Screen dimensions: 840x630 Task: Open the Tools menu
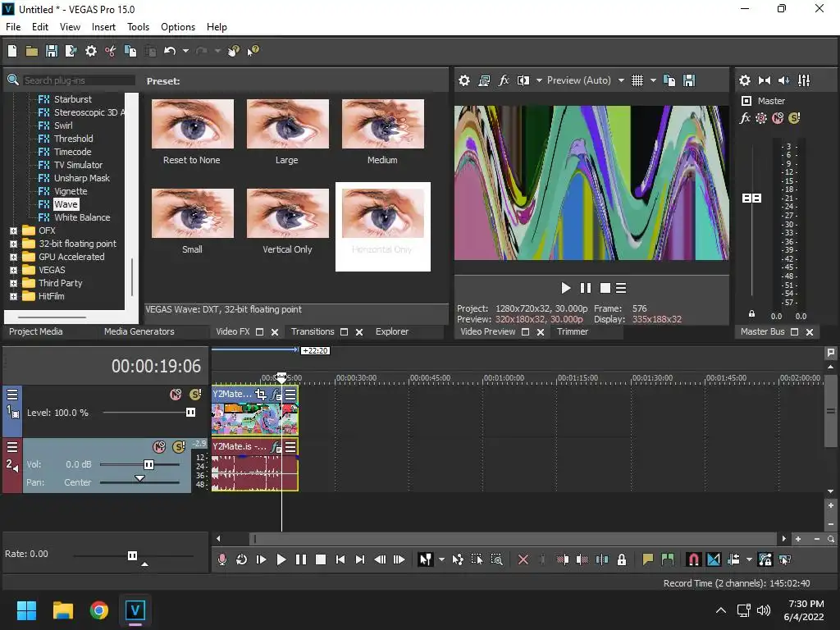138,27
